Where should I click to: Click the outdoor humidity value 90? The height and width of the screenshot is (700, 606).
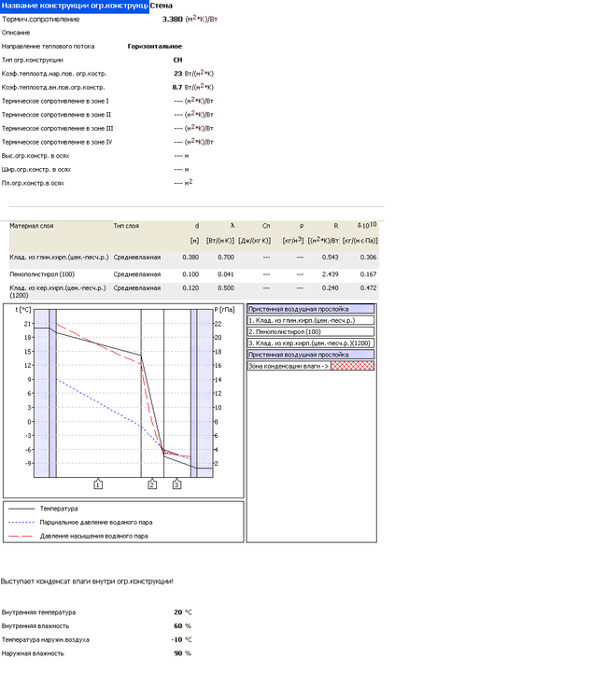(178, 653)
